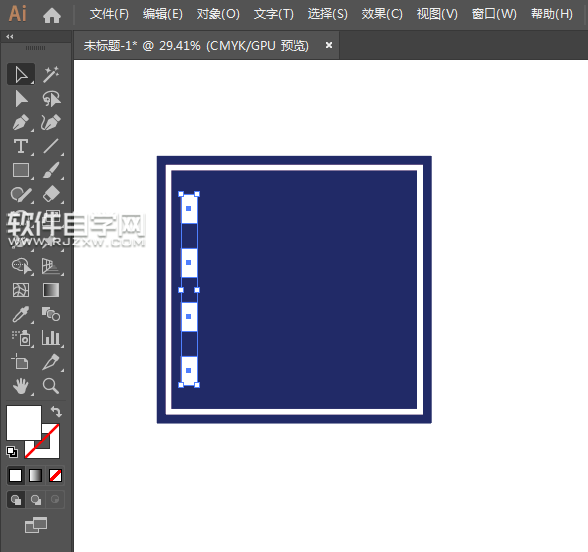Open the 效果(C) menu
588x552 pixels.
pyautogui.click(x=382, y=14)
